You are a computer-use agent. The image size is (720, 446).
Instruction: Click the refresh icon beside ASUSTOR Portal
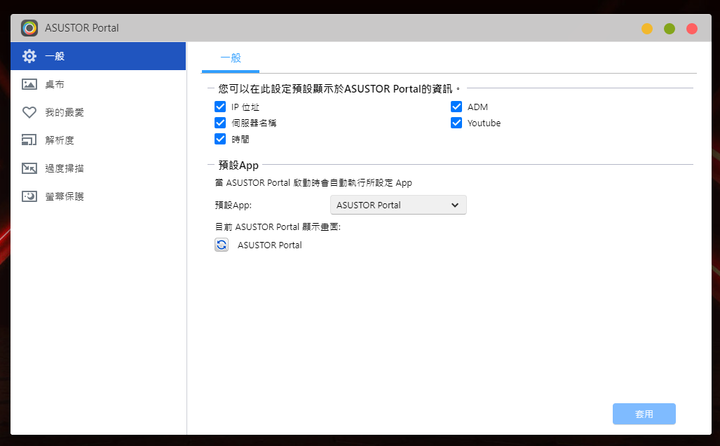point(221,245)
